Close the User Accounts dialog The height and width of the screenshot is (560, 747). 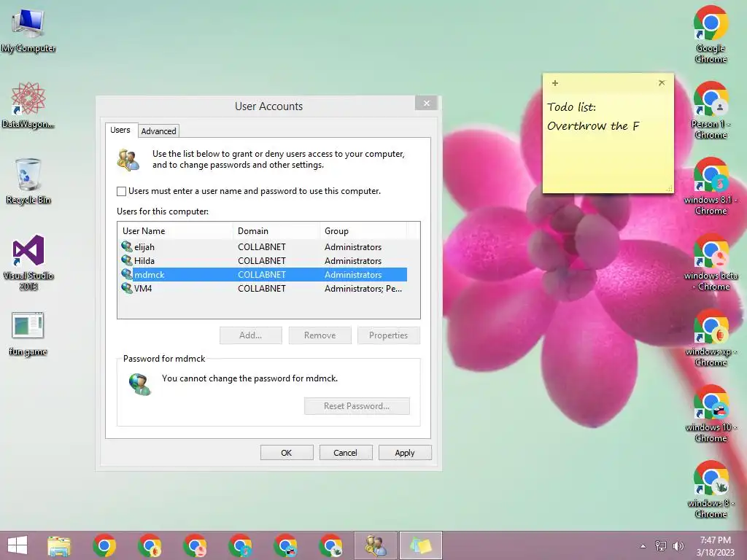(x=426, y=103)
